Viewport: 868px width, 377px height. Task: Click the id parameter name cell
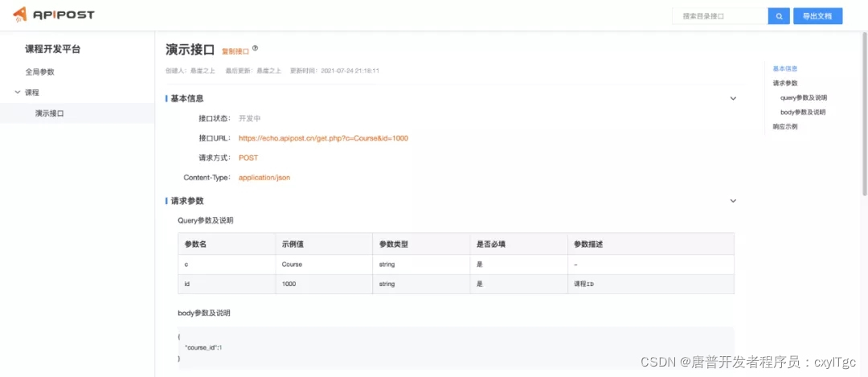(x=227, y=284)
